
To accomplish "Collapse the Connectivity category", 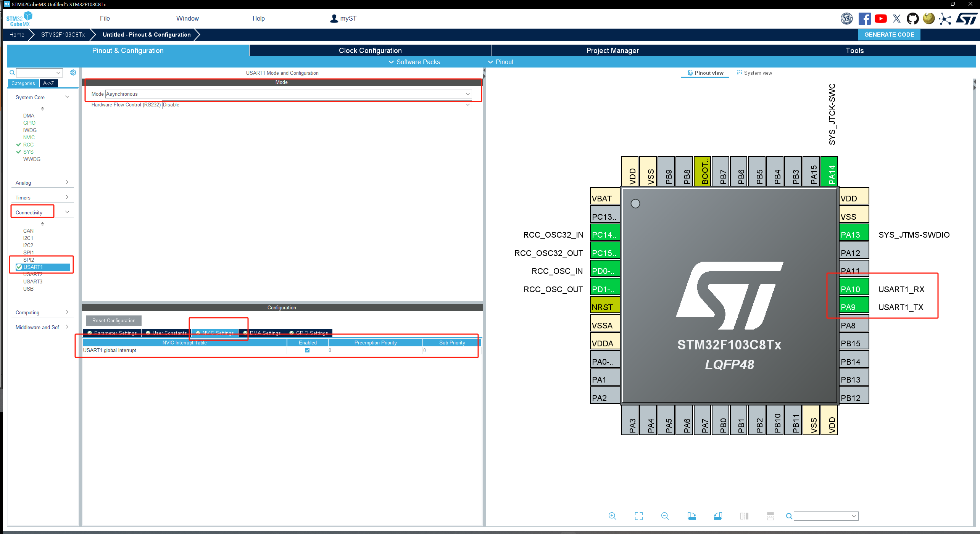I will pos(67,211).
